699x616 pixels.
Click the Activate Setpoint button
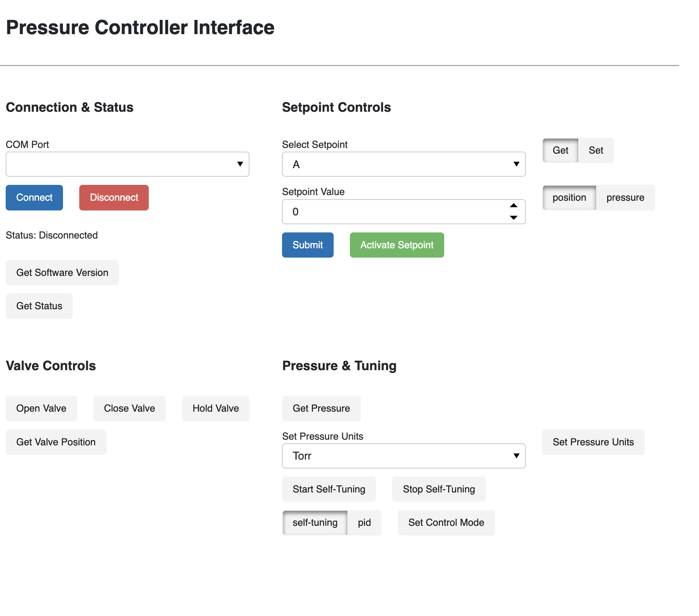[397, 245]
